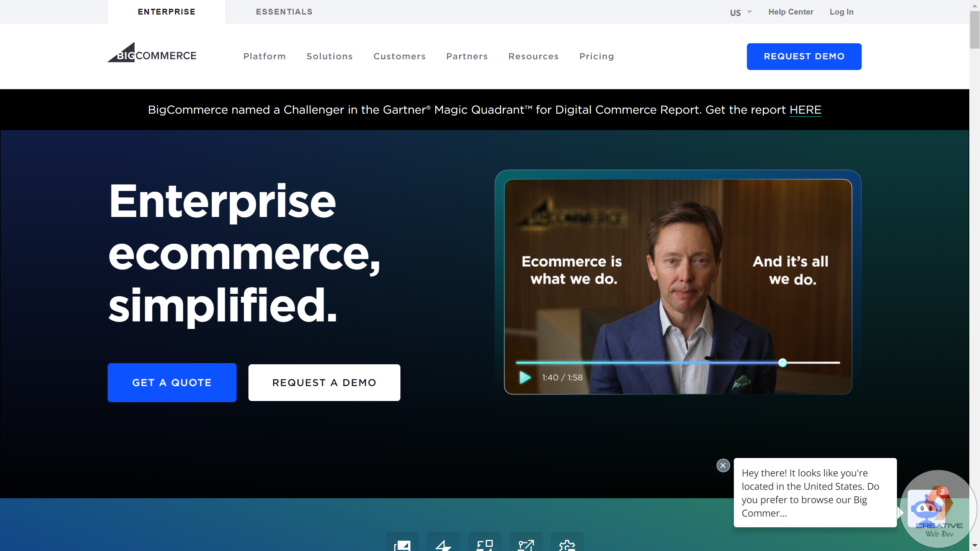Image resolution: width=980 pixels, height=551 pixels.
Task: Expand the Solutions navigation menu
Action: [x=330, y=56]
